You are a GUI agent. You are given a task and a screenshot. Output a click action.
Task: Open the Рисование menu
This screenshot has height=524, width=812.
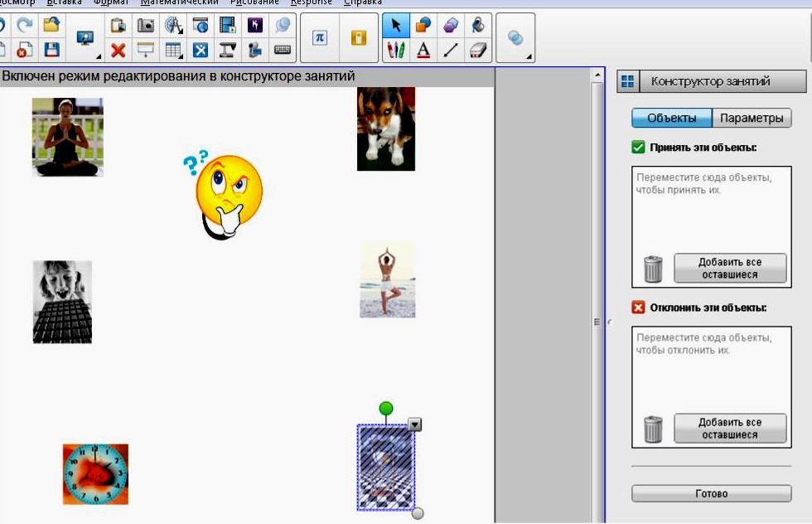point(254,2)
